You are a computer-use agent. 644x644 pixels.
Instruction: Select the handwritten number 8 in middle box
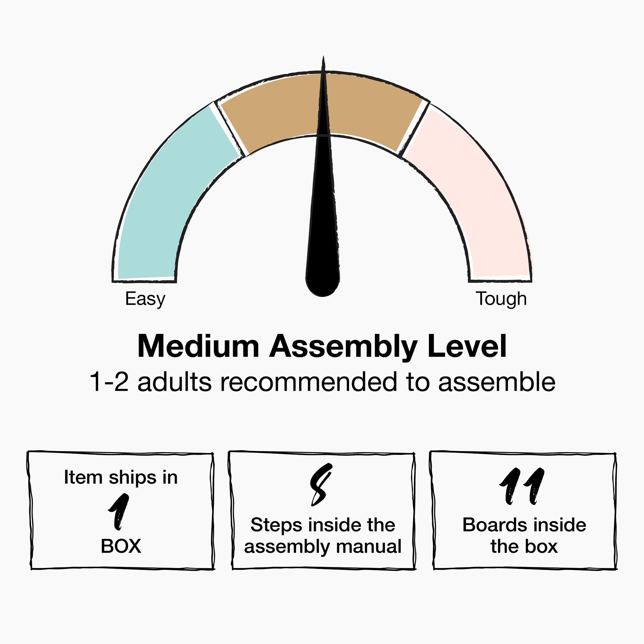(321, 484)
